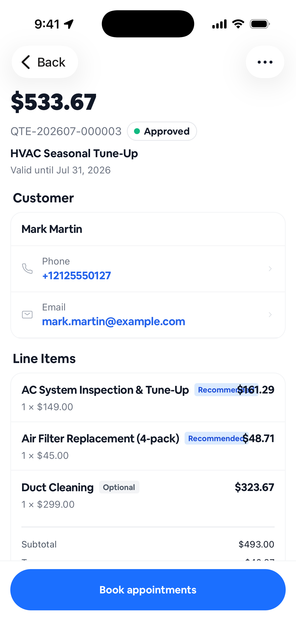This screenshot has width=296, height=644.
Task: Expand the Email row chevron
Action: pos(270,314)
